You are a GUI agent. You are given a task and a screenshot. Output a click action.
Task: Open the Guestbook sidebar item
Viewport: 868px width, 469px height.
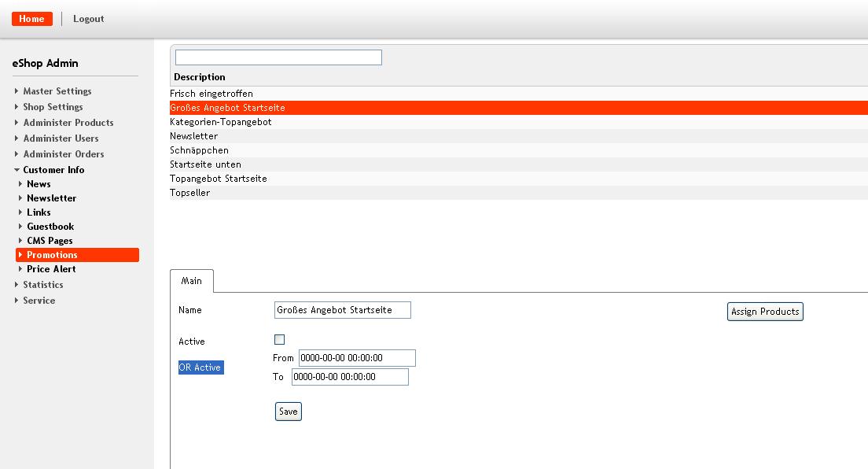(x=50, y=227)
